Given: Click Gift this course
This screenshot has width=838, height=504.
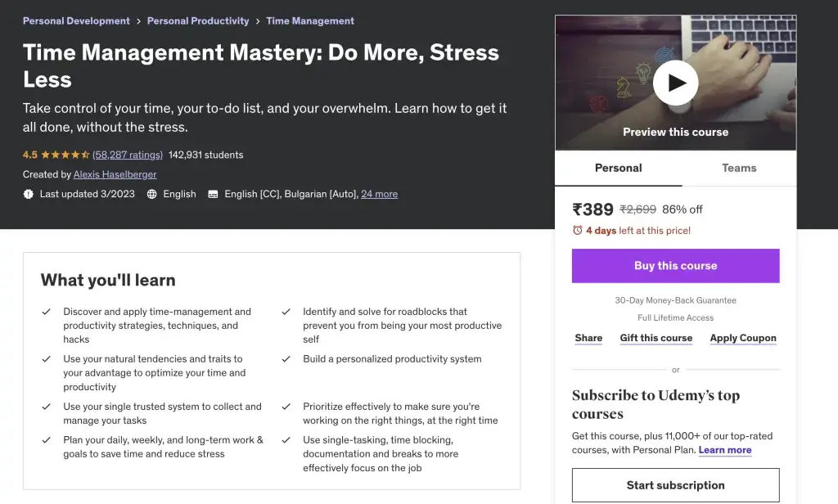Looking at the screenshot, I should point(656,338).
